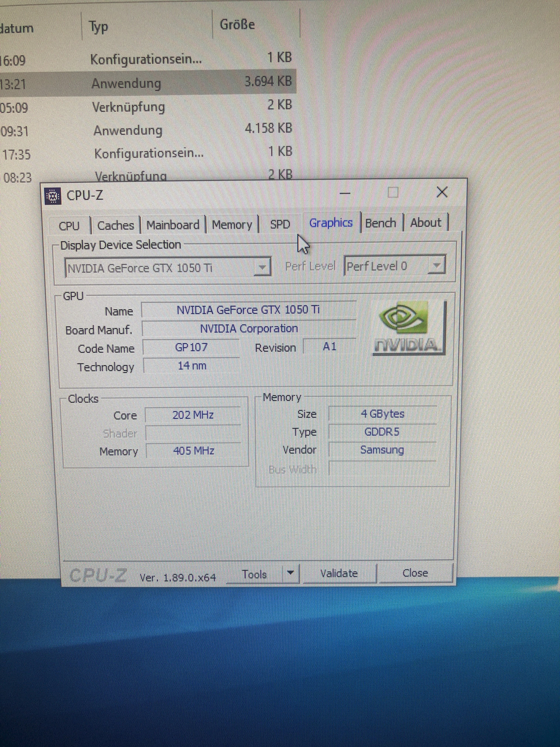Click the Tools button
Viewport: 560px width, 747px height.
[x=254, y=575]
